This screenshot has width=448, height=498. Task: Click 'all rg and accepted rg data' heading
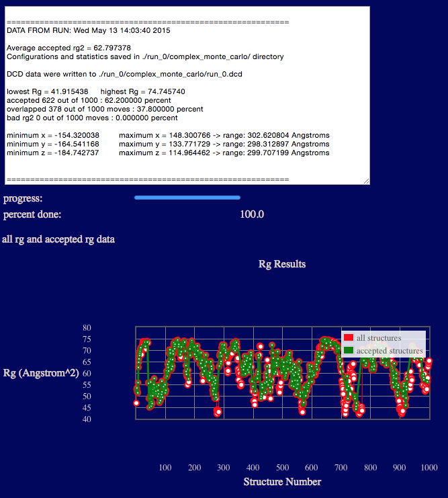(58, 239)
